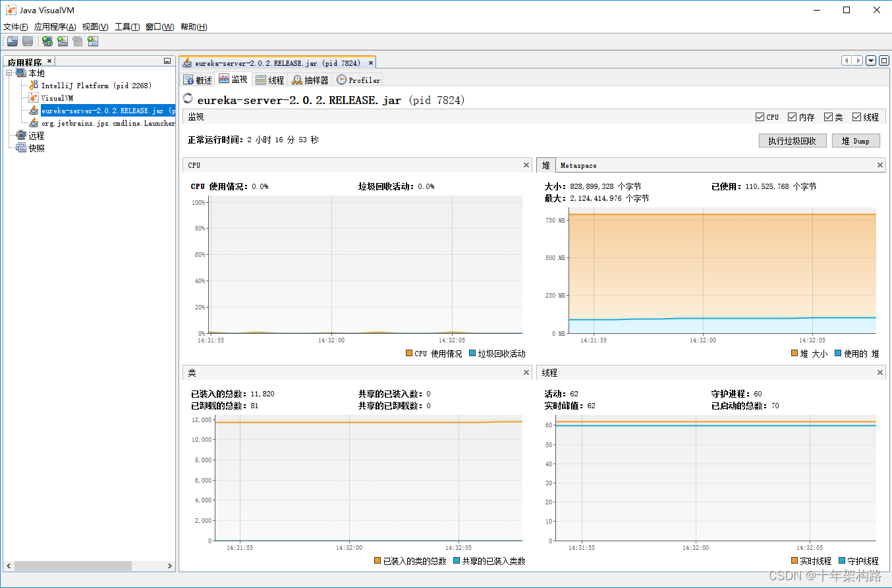This screenshot has height=588, width=892.
Task: Click the 守护线程 legend swatch
Action: (x=842, y=561)
